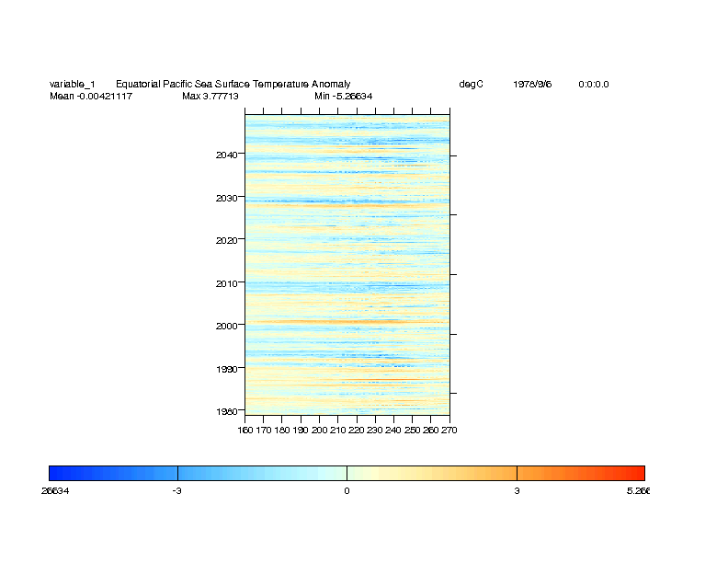This screenshot has height=563, width=728.
Task: Click the deep blue left end of the colorbar
Action: pos(55,473)
